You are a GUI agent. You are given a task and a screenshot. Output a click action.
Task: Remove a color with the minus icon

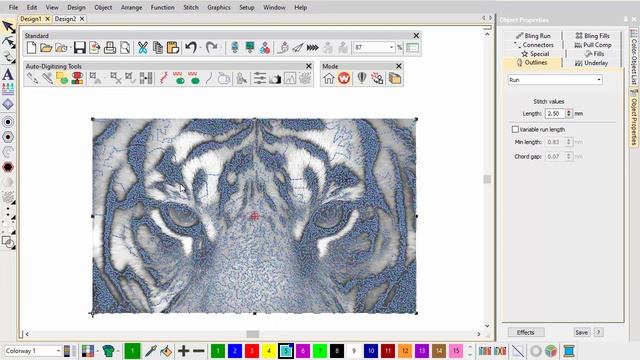[199, 351]
